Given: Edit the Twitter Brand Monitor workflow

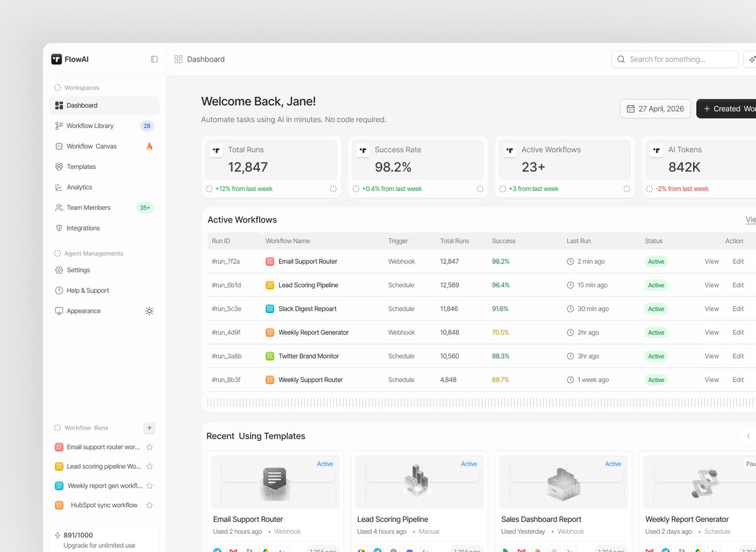Looking at the screenshot, I should [x=738, y=356].
